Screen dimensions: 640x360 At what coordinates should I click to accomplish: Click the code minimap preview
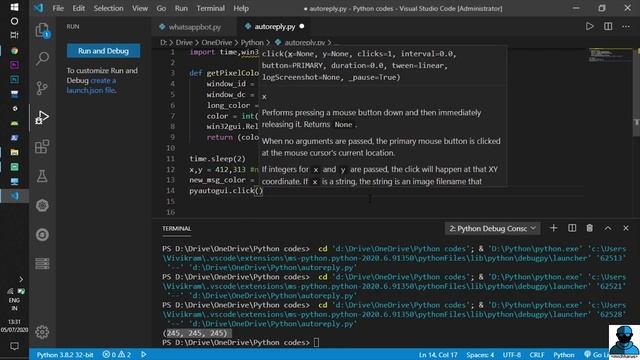click(x=610, y=55)
